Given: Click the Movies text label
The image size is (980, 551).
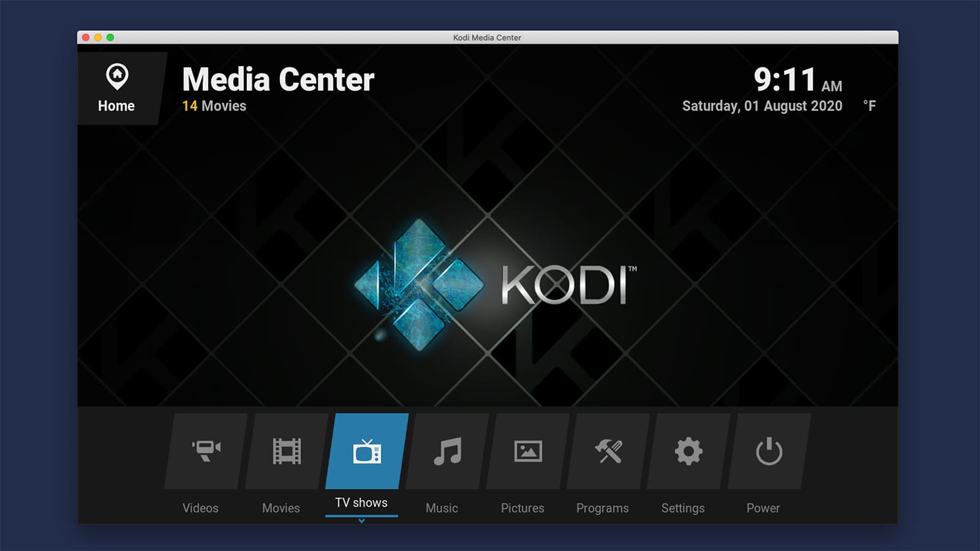Looking at the screenshot, I should coord(281,508).
